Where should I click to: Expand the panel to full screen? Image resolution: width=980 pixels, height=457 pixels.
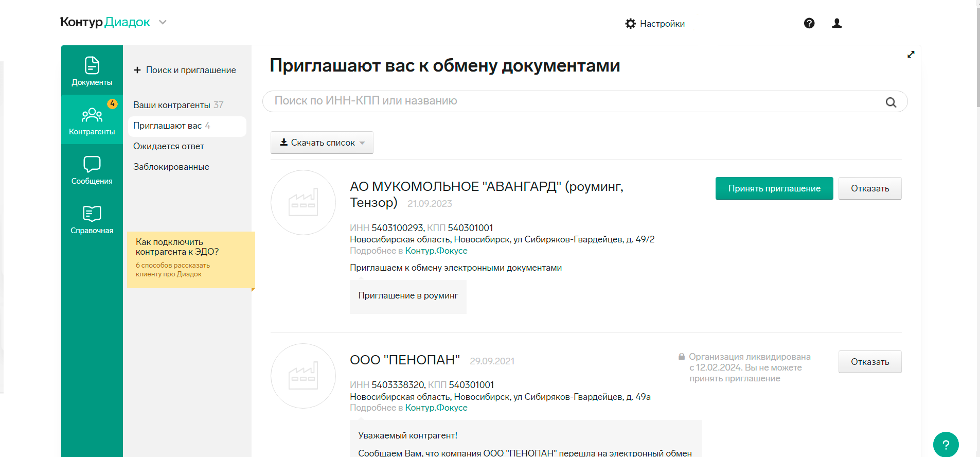point(911,54)
